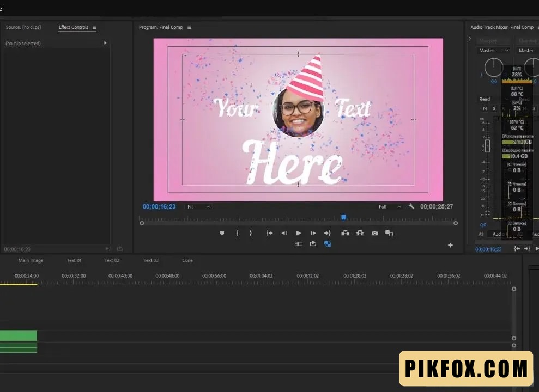
Task: Click the green audio clip in timeline
Action: tap(18, 347)
